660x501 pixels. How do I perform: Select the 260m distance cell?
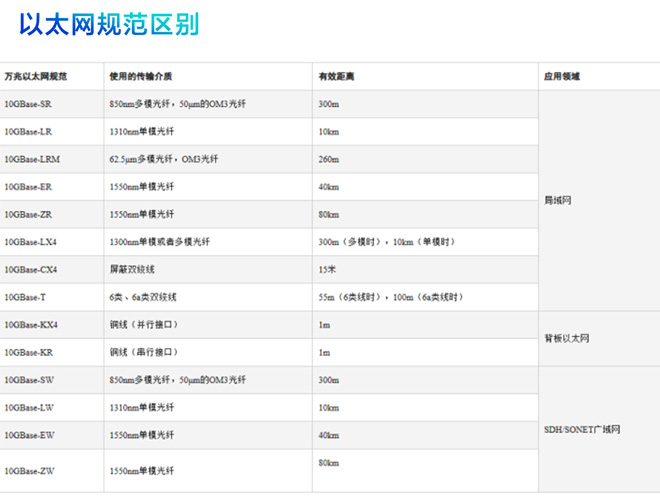pyautogui.click(x=329, y=159)
